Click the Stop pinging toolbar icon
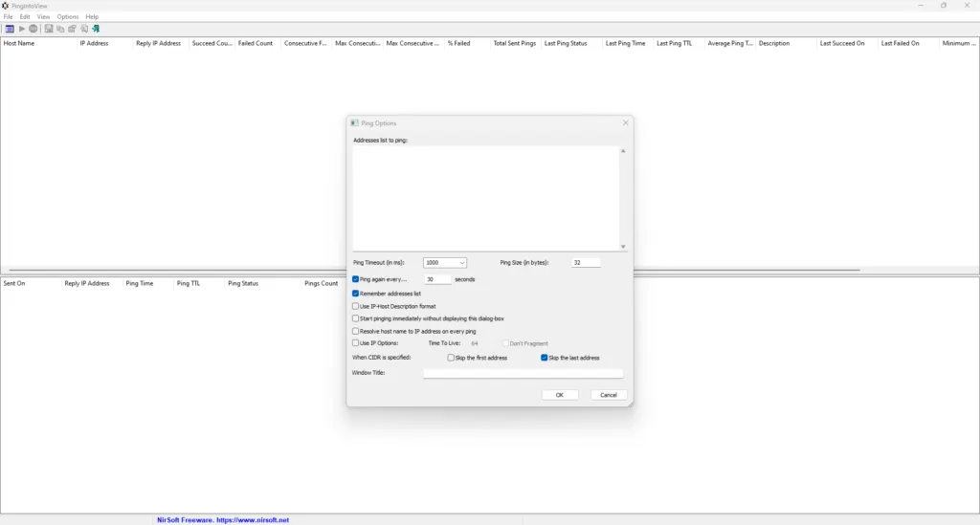Screen dimensions: 980x525 point(33,29)
